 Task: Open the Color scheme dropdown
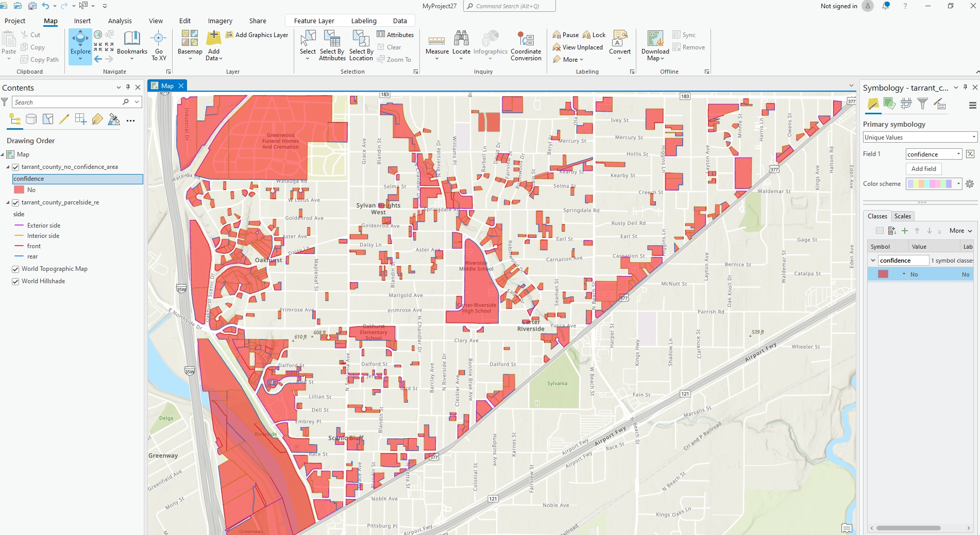(x=958, y=184)
